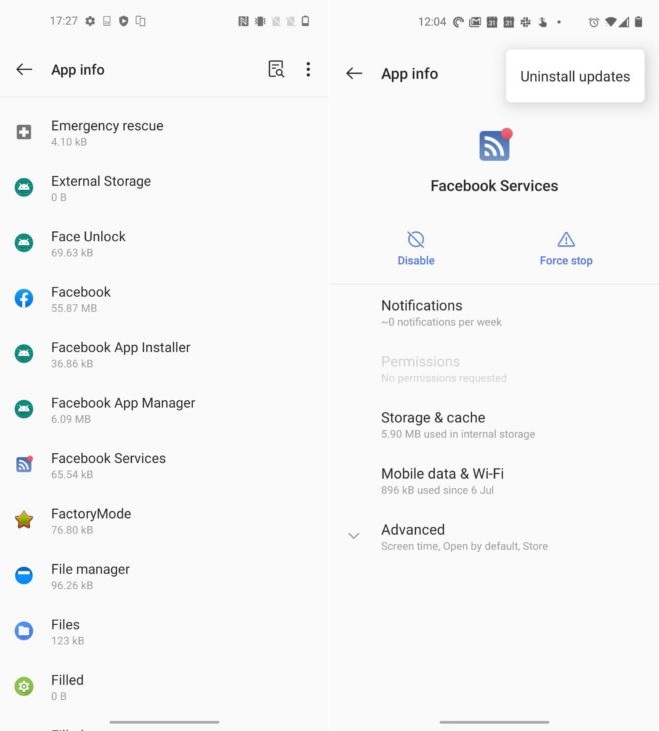
Task: Open Notifications settings
Action: 421,312
